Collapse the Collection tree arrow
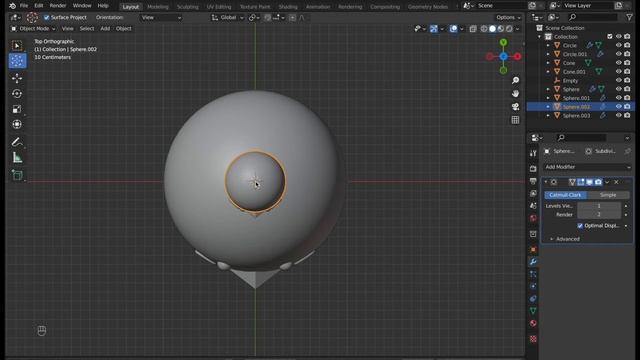The height and width of the screenshot is (360, 640). pyautogui.click(x=540, y=37)
